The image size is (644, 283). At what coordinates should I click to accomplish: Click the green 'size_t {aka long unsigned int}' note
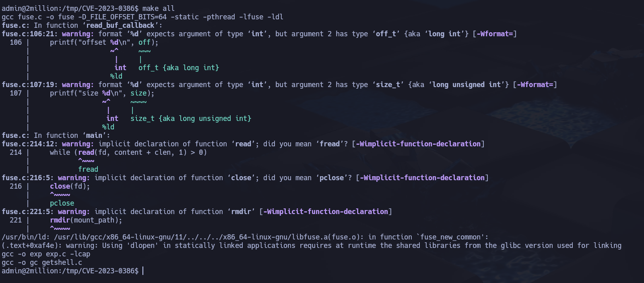(190, 119)
